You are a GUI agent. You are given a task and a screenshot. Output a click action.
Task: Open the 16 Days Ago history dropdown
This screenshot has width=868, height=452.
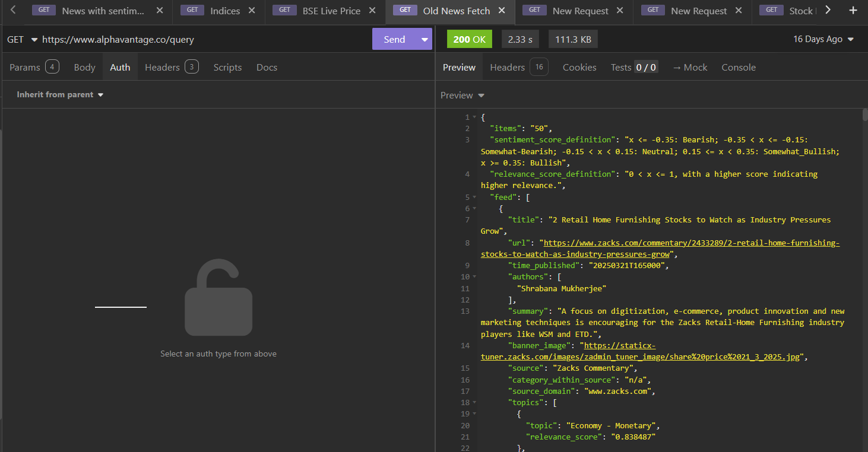coord(823,39)
